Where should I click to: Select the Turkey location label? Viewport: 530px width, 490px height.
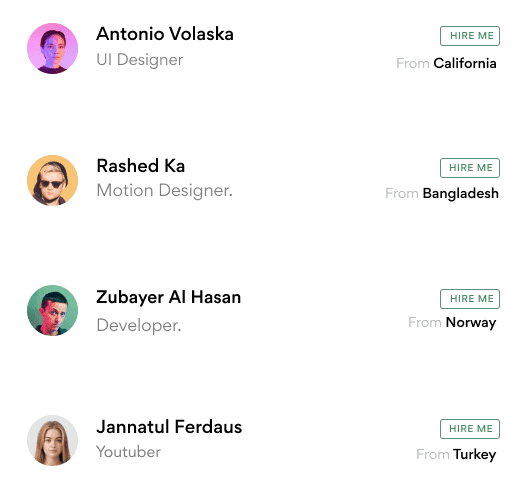(x=475, y=455)
